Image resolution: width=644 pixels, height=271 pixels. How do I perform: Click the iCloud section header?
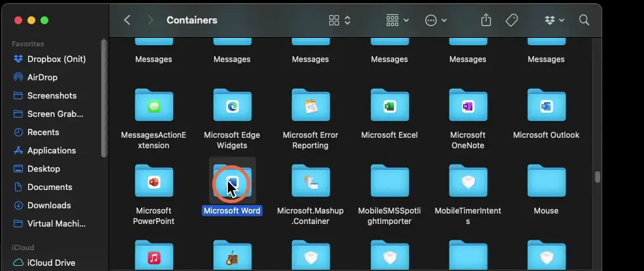23,247
